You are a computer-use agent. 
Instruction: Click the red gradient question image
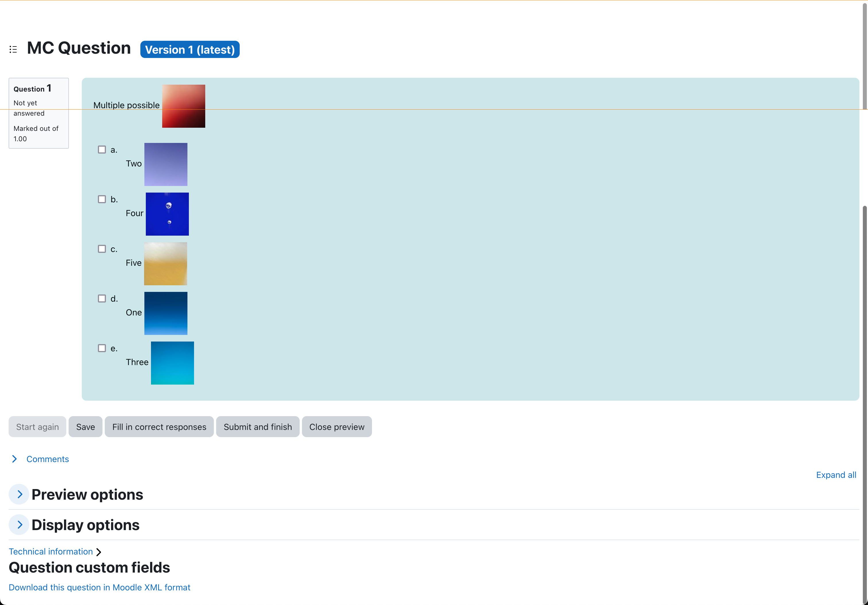pos(184,106)
